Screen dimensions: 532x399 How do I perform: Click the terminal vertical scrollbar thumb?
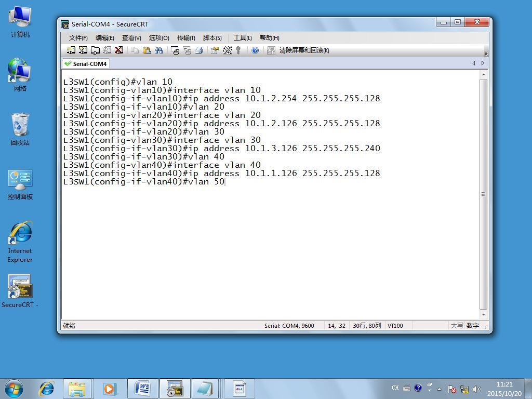(484, 194)
